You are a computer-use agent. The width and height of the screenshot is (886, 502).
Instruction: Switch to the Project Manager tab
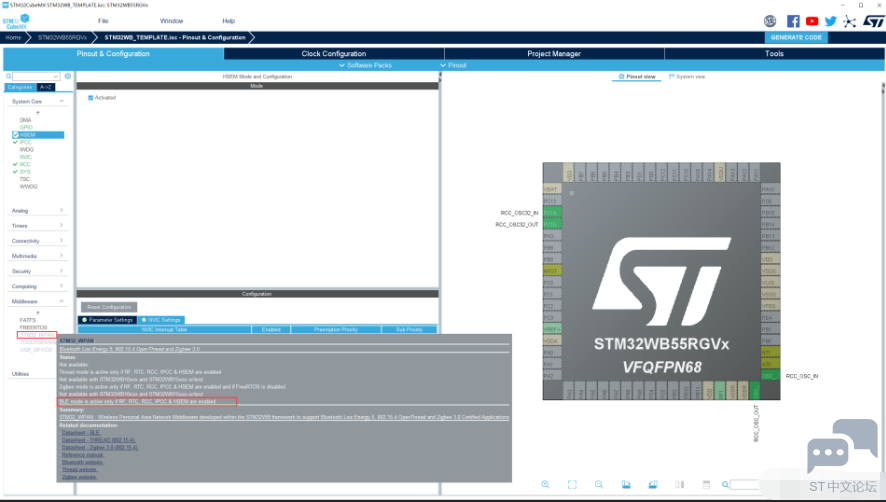pos(554,54)
